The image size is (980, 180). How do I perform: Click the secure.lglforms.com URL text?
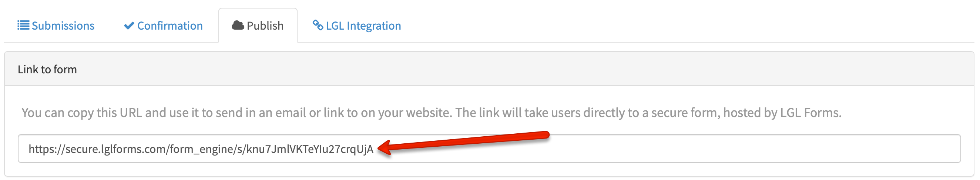click(201, 149)
